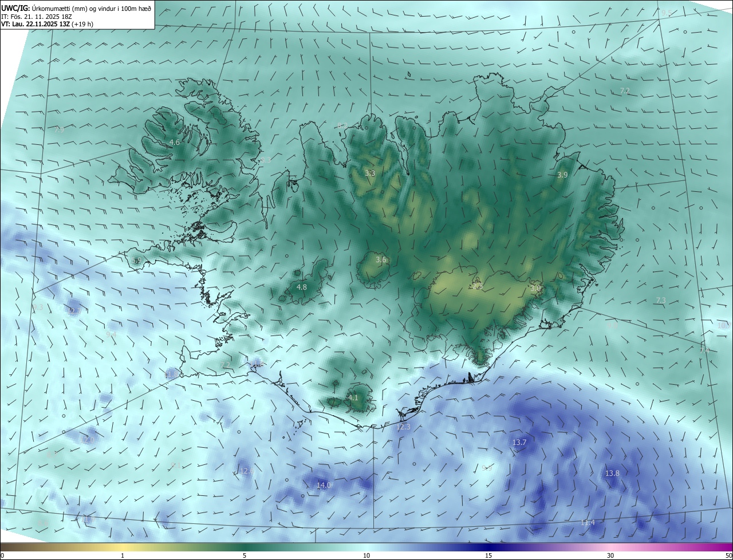Click the 12.6 value over the ocean
This screenshot has height=560, width=733.
(x=246, y=471)
